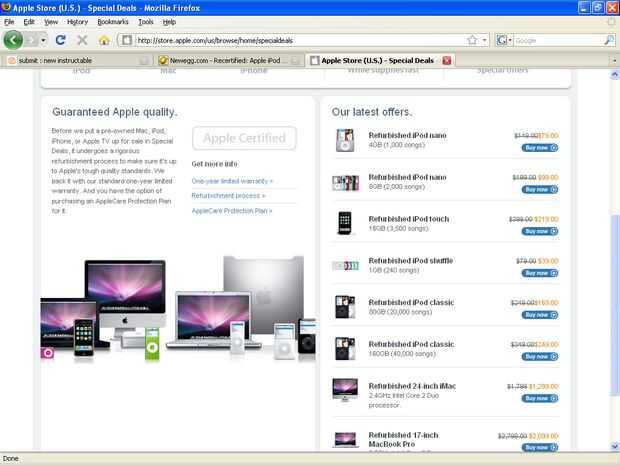Click the 80GB iPod classic thumbnail
620x465 pixels.
click(x=345, y=307)
